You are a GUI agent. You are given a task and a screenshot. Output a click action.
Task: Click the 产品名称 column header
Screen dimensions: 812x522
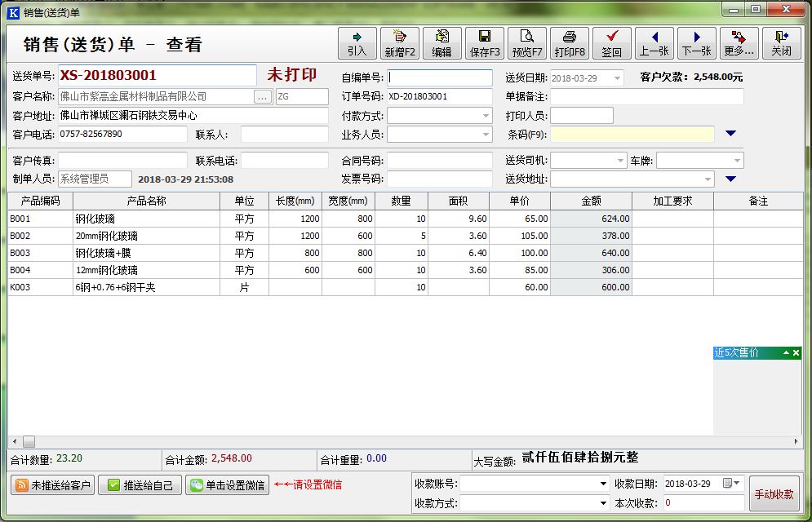[x=146, y=201]
